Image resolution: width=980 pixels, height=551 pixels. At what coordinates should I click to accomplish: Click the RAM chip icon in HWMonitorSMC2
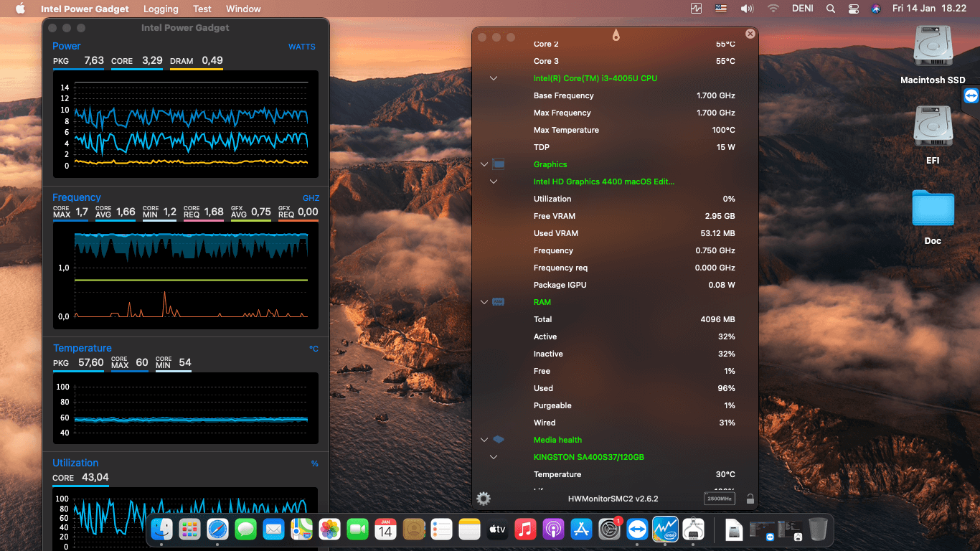(499, 302)
